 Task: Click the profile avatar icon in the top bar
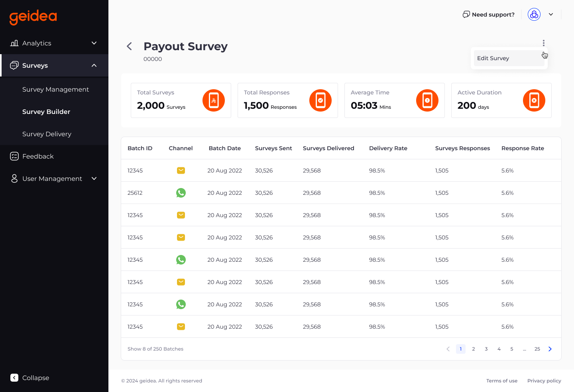pyautogui.click(x=534, y=14)
